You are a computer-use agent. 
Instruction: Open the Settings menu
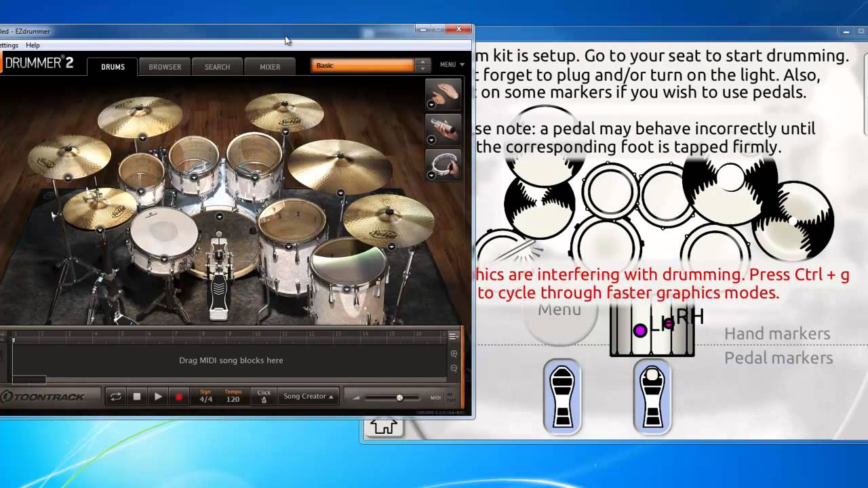pyautogui.click(x=9, y=45)
